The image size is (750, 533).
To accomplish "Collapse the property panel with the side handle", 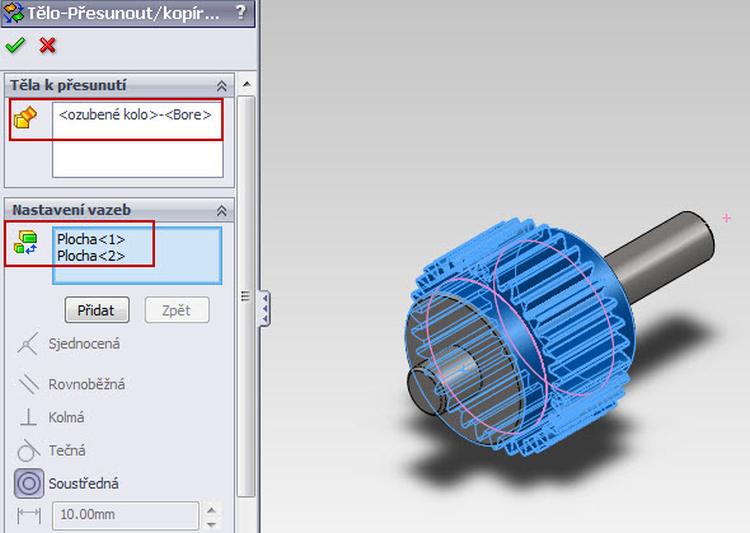I will coord(265,308).
